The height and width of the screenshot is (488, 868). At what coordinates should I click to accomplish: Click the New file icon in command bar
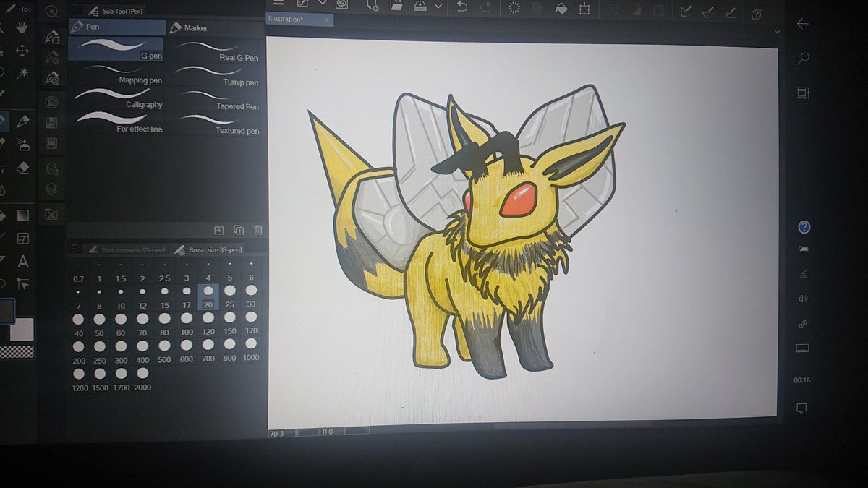373,5
